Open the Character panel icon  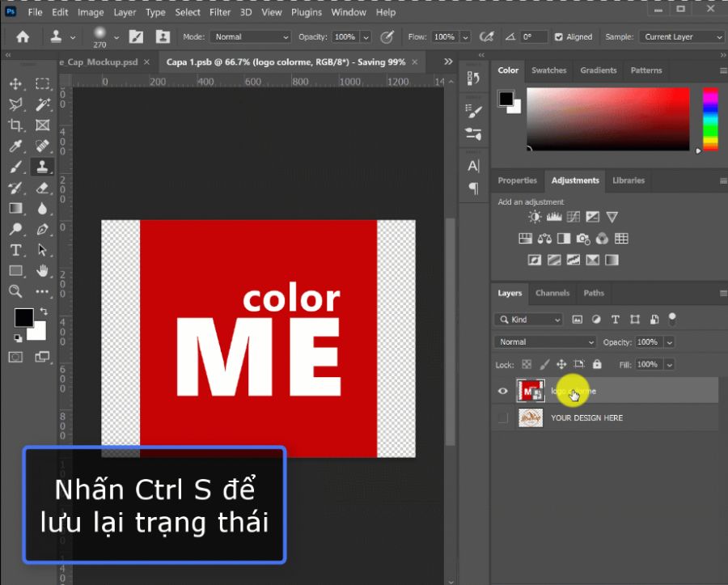(473, 166)
